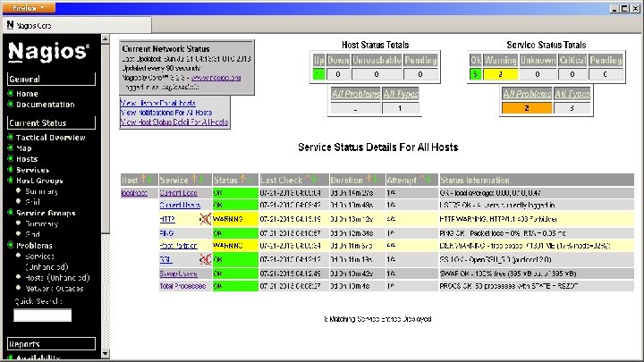This screenshot has width=644, height=362.
Task: Click the orange service problems count cell
Action: tap(527, 108)
